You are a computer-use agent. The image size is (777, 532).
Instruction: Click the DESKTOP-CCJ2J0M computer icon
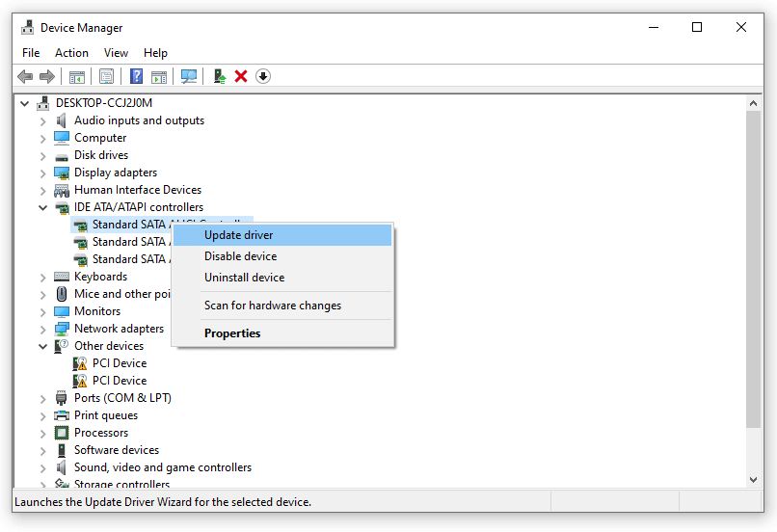[x=43, y=103]
